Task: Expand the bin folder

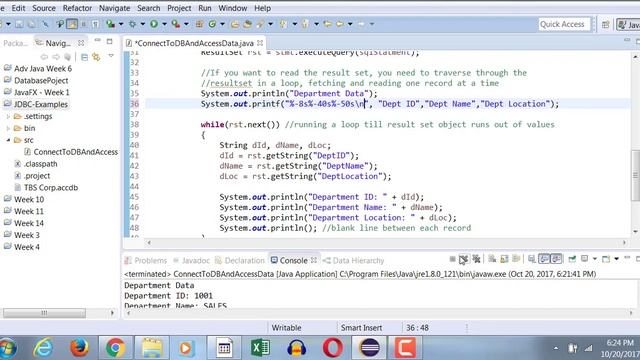Action: click(x=8, y=129)
